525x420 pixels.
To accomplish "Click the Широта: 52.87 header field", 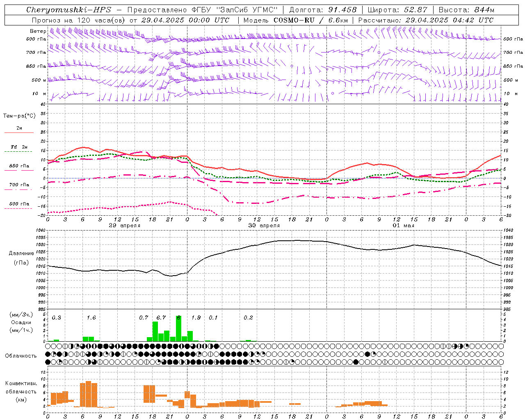I will [397, 10].
